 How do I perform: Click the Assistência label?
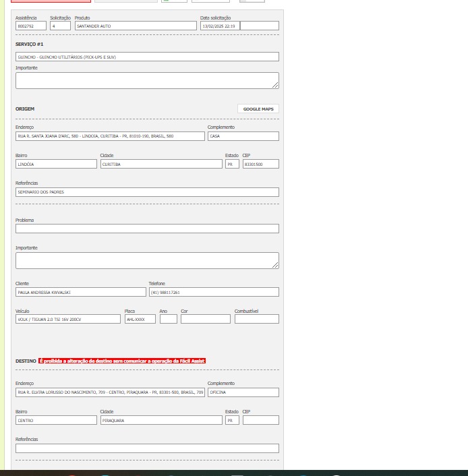coord(26,18)
